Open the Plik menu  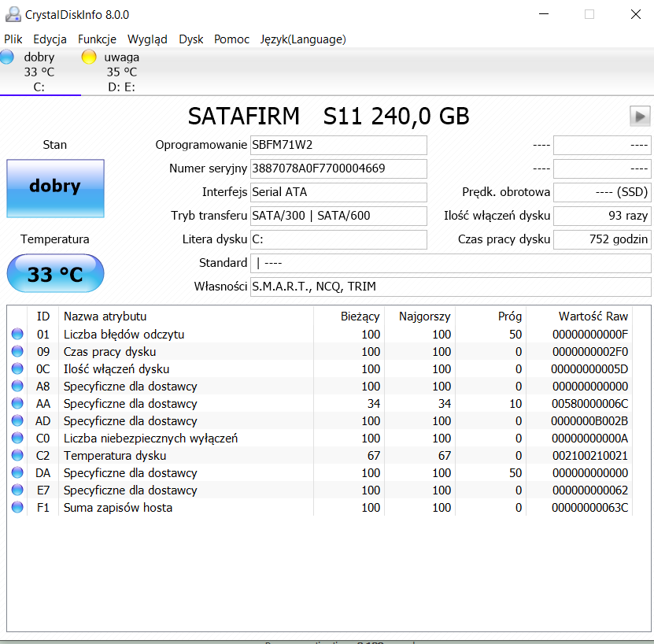click(x=13, y=39)
